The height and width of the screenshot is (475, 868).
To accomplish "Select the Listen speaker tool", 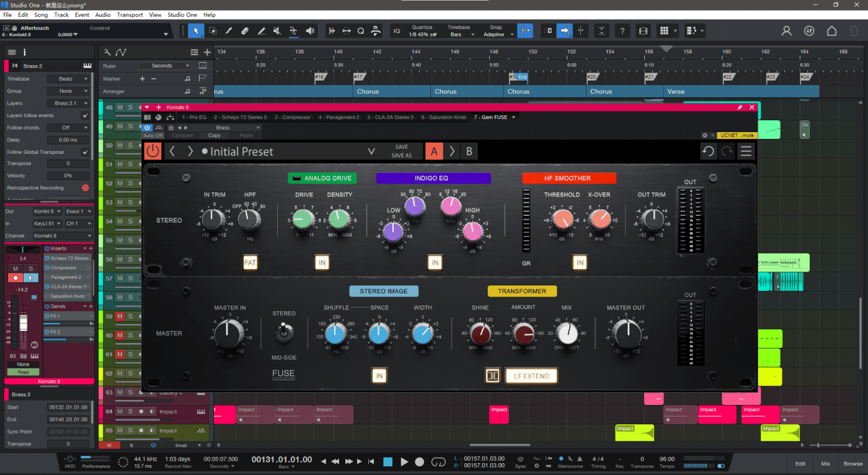I will coord(310,30).
